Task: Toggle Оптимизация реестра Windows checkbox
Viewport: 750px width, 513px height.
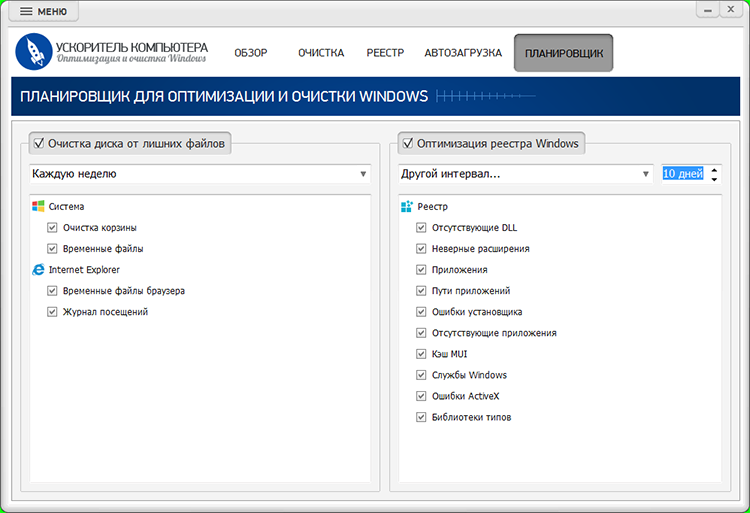Action: tap(407, 143)
